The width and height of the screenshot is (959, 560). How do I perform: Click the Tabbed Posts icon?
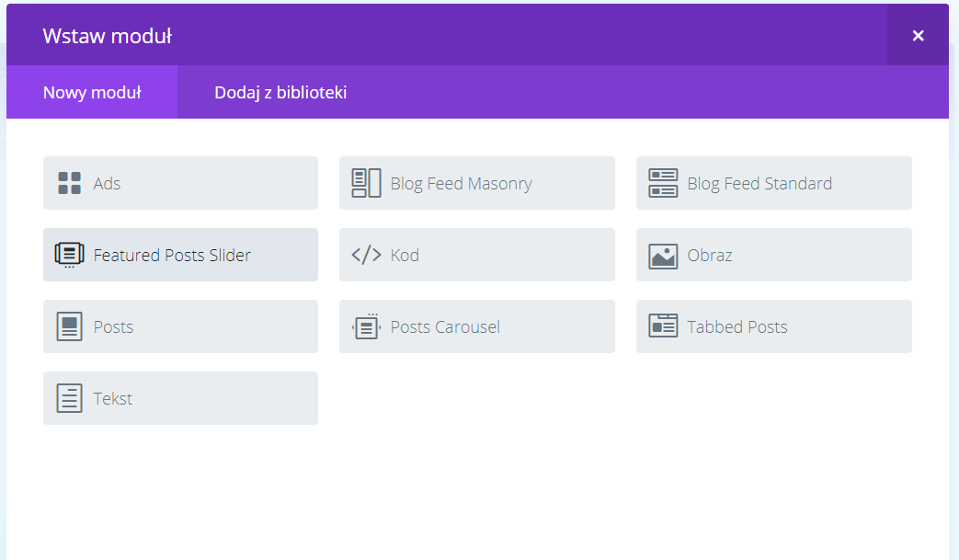coord(663,326)
